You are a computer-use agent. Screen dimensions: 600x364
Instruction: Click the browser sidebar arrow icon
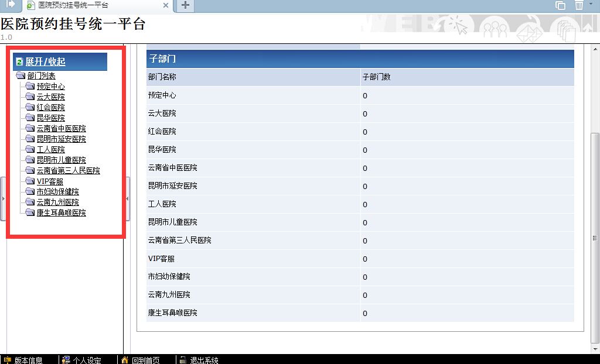pyautogui.click(x=11, y=4)
